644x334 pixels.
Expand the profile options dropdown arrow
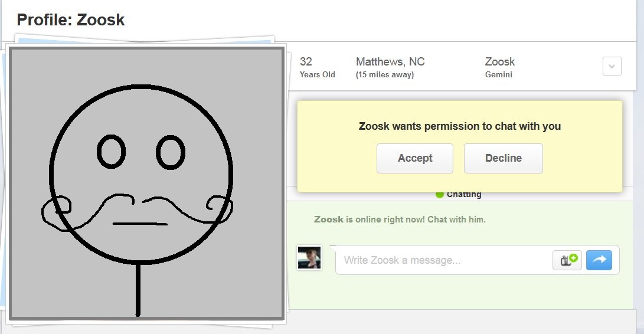[612, 66]
